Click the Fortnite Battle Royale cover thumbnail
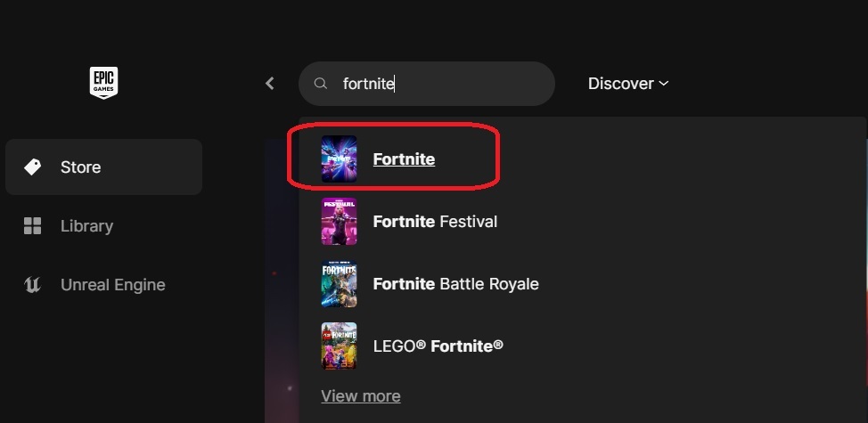The image size is (868, 423). pyautogui.click(x=339, y=284)
